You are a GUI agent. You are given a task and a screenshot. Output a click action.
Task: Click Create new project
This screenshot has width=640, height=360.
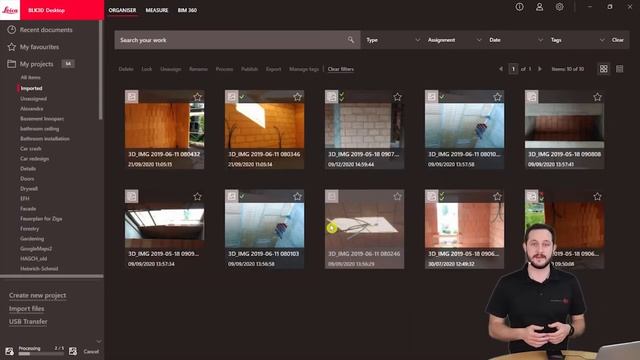38,295
